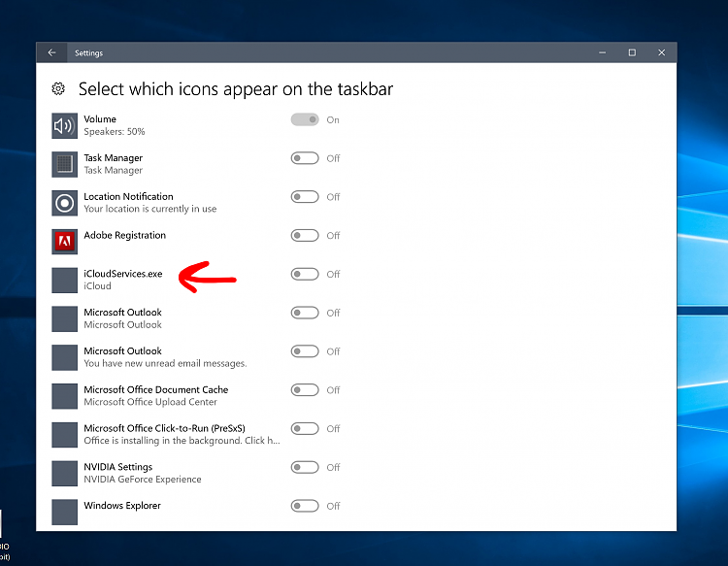This screenshot has height=566, width=728.
Task: Close the Settings window
Action: tap(662, 53)
